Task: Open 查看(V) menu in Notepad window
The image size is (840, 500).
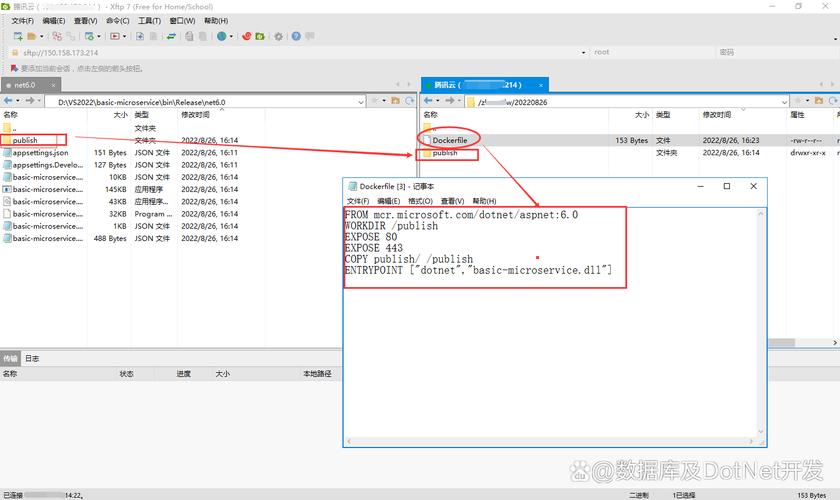Action: click(453, 201)
